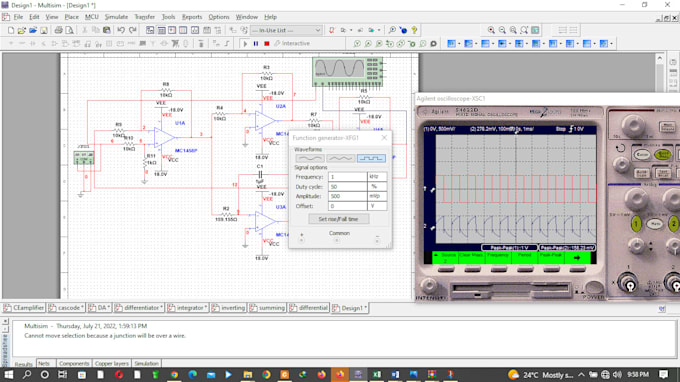
Task: Open the Print icon in the toolbar
Action: click(59, 30)
